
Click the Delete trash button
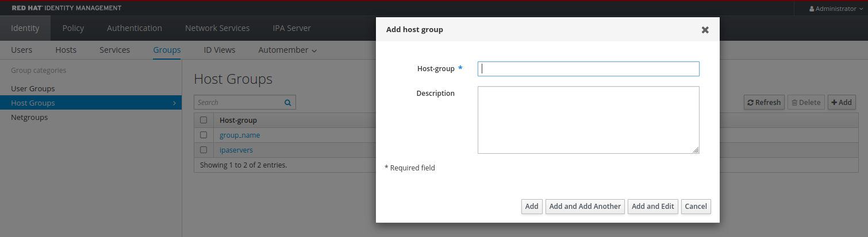[806, 103]
